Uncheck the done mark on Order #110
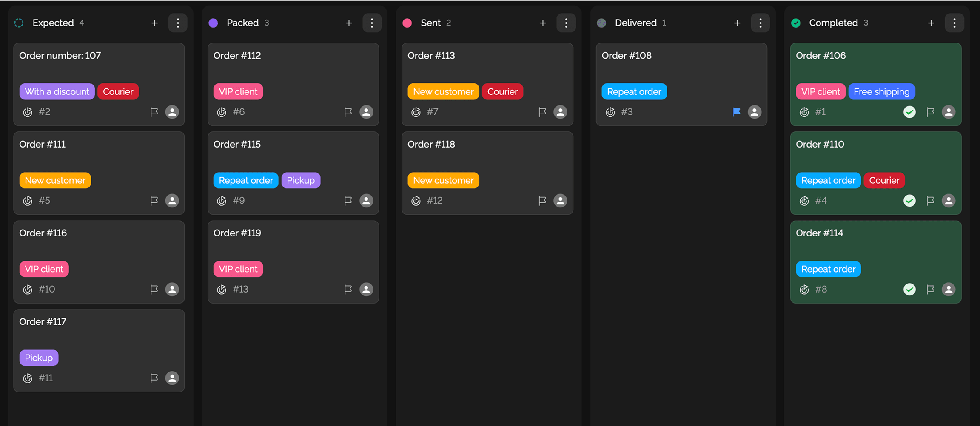 (909, 201)
